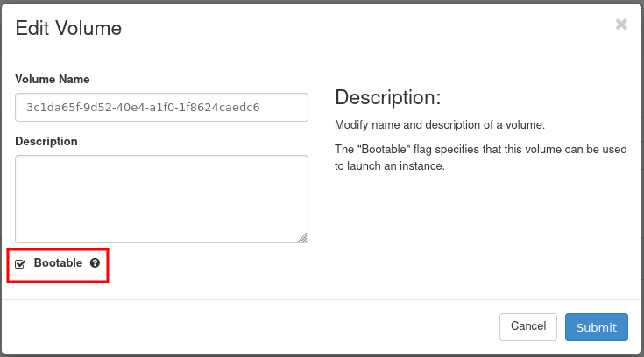The width and height of the screenshot is (644, 357).
Task: Click the Volume Name field label
Action: point(53,80)
